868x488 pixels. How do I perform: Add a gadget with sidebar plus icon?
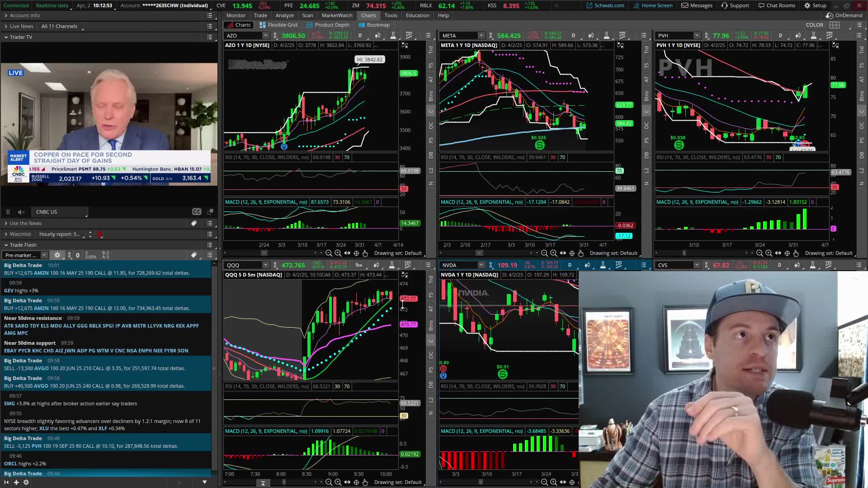pos(16,482)
